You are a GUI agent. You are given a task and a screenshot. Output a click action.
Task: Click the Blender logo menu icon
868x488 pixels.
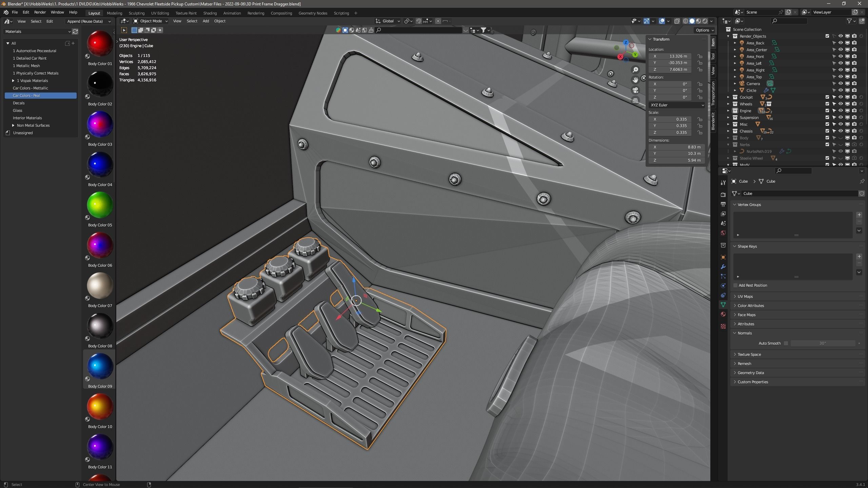(6, 12)
